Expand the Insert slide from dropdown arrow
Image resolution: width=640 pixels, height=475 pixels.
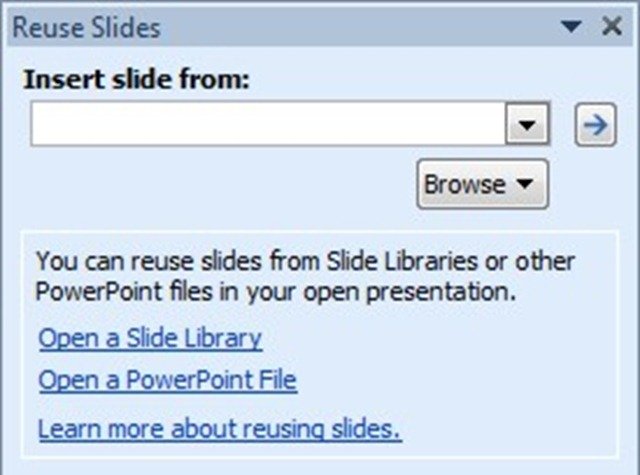(x=527, y=127)
